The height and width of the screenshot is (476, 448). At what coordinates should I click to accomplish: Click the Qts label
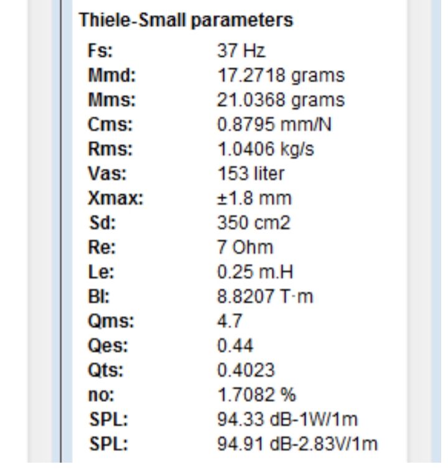106,370
